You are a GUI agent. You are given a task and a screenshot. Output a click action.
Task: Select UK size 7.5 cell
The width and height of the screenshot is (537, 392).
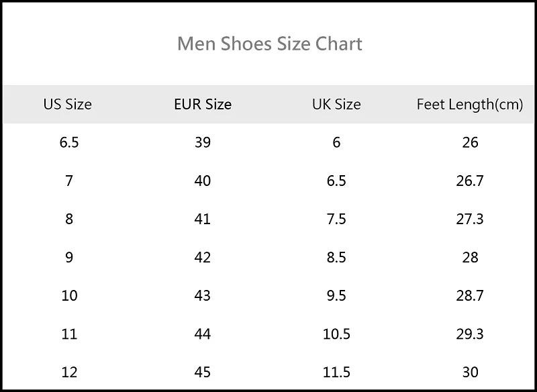point(336,219)
